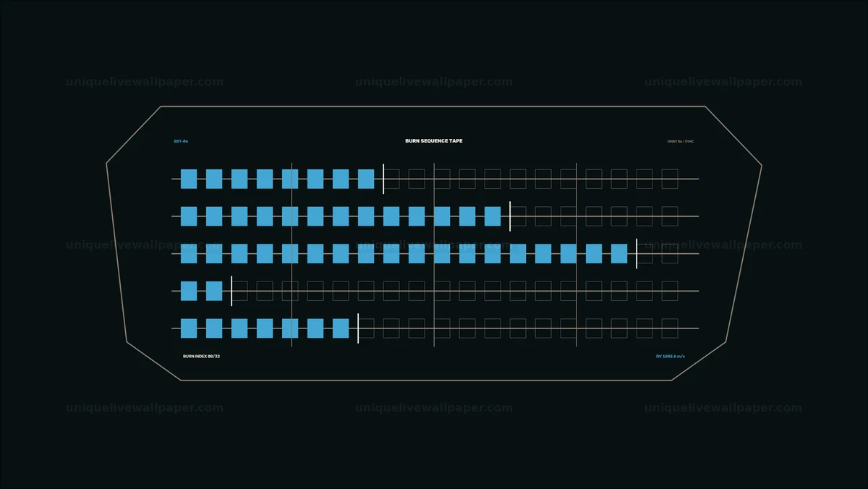Click the BURN SEQUENCE TAPE title
The image size is (868, 489).
434,141
